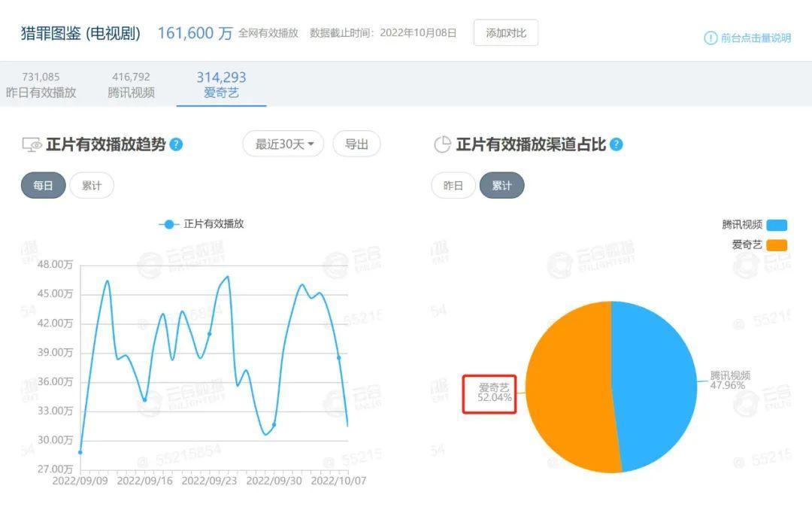Switch to the 腾讯视频 tab
Screen dimensions: 812x510
tap(131, 84)
